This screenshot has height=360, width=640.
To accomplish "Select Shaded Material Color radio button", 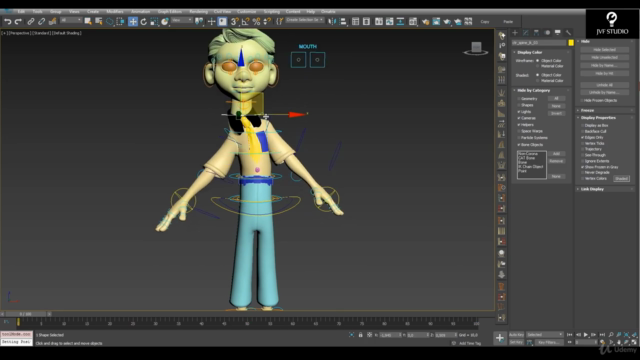I will (x=537, y=80).
